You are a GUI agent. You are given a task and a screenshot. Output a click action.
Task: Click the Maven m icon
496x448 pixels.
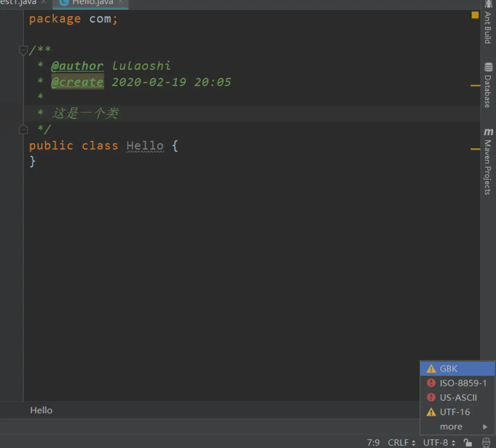(x=488, y=132)
